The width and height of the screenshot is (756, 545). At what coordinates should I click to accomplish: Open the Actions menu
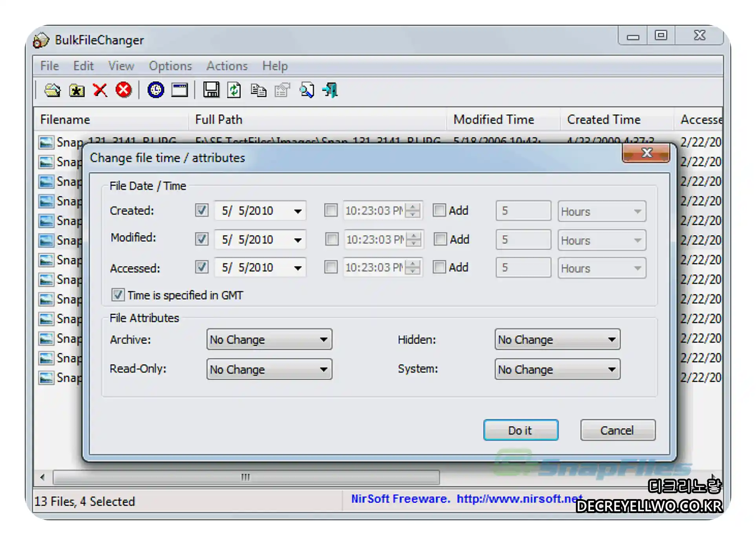pyautogui.click(x=227, y=66)
